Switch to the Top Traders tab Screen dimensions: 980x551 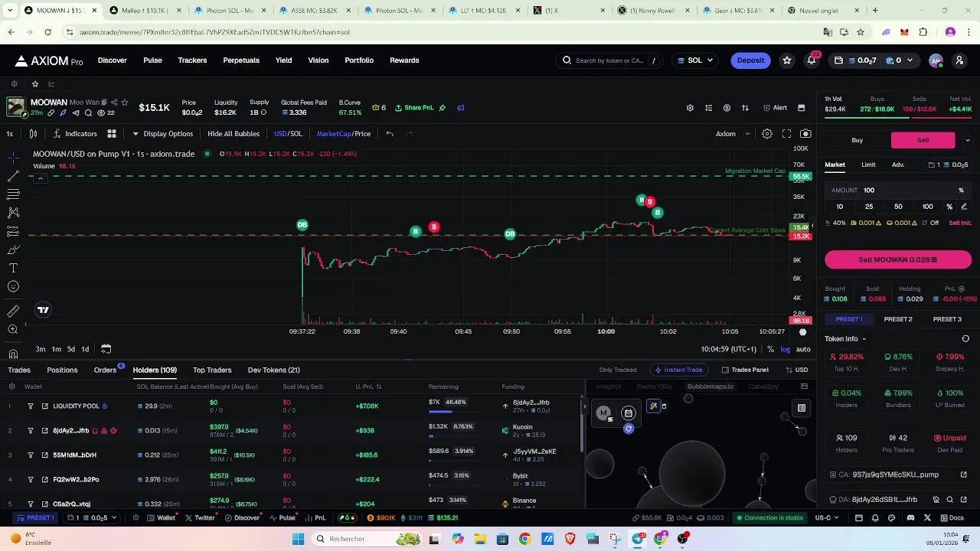pos(212,370)
